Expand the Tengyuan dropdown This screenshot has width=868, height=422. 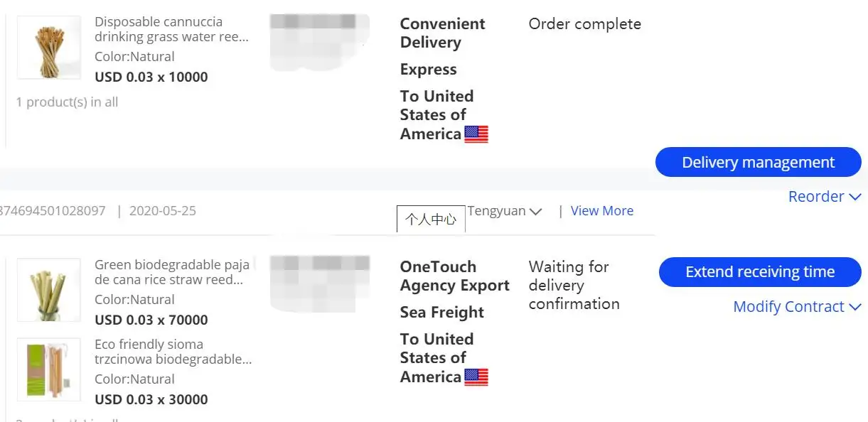pos(505,211)
